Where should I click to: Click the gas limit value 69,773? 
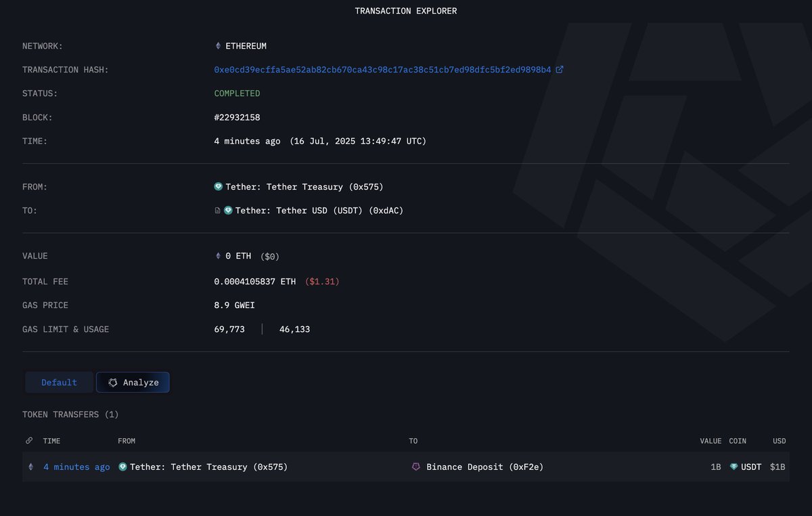pyautogui.click(x=229, y=330)
